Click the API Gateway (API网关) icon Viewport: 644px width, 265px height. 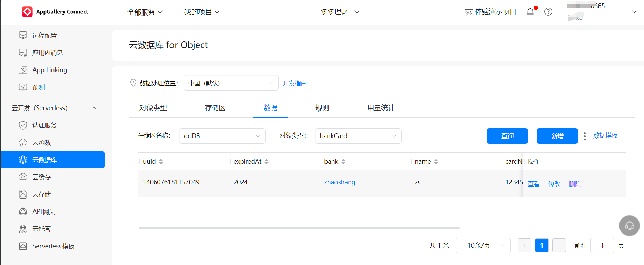[x=23, y=211]
